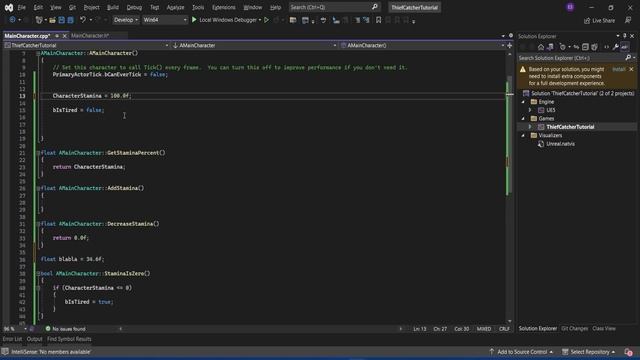Collapse the AMainCharacter constructor code block
640x360 pixels.
tap(38, 53)
